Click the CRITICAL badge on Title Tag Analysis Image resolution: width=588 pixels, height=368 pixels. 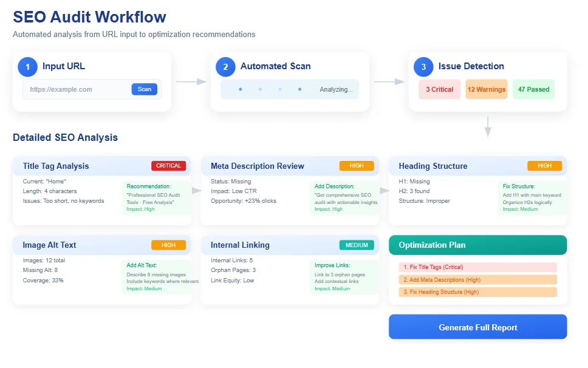click(x=168, y=165)
